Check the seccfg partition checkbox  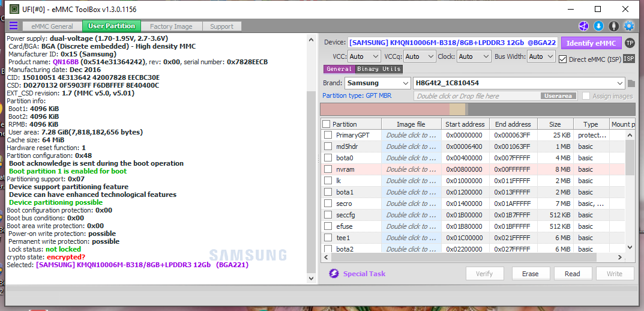[328, 214]
